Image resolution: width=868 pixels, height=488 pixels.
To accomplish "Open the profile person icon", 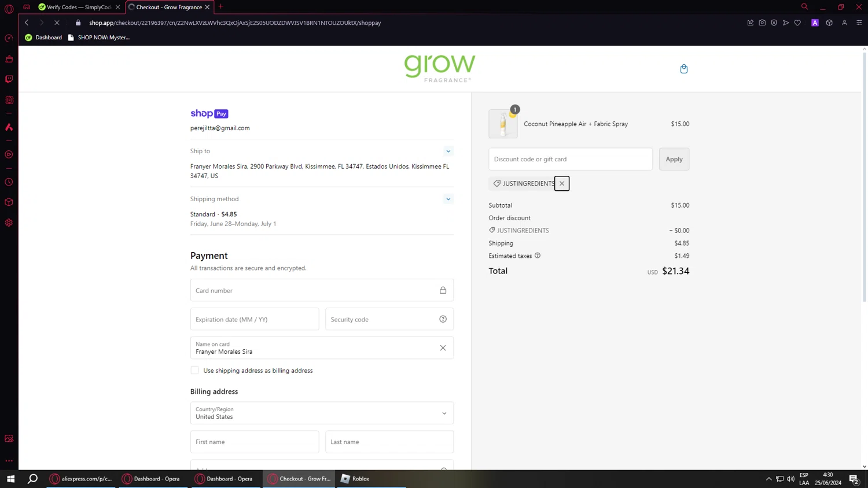I will tap(844, 23).
